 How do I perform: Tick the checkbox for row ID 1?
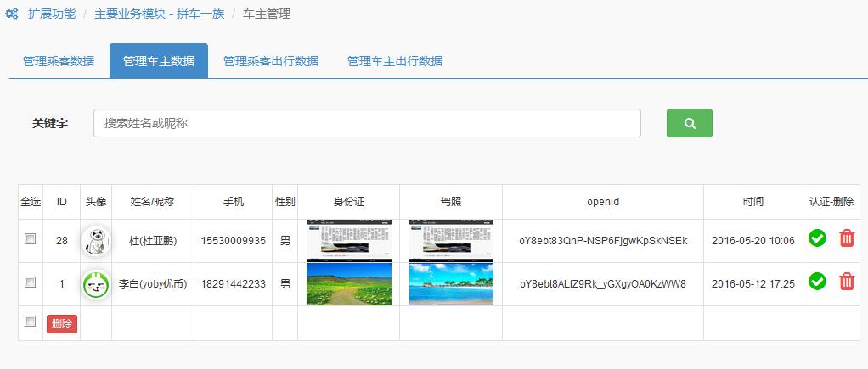tap(30, 282)
